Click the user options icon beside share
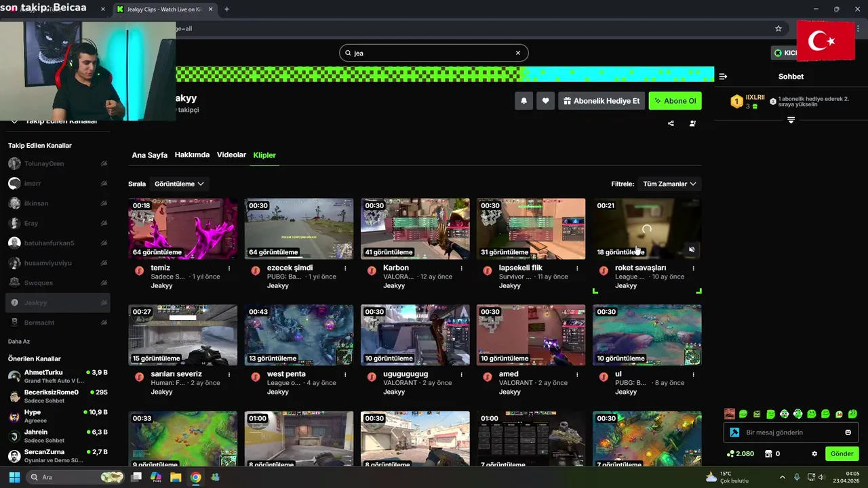Screen dimensions: 868x488 tap(692, 123)
